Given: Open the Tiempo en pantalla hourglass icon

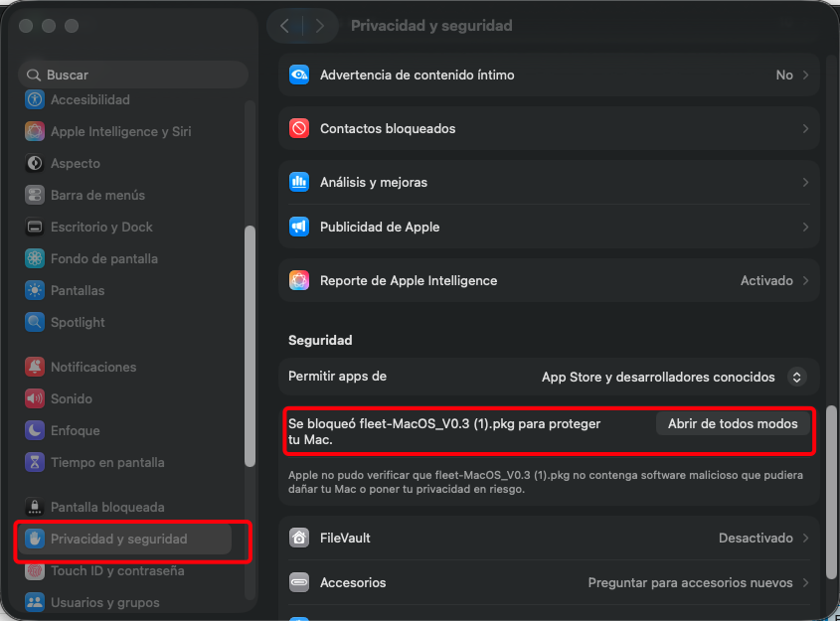Looking at the screenshot, I should click(x=35, y=463).
